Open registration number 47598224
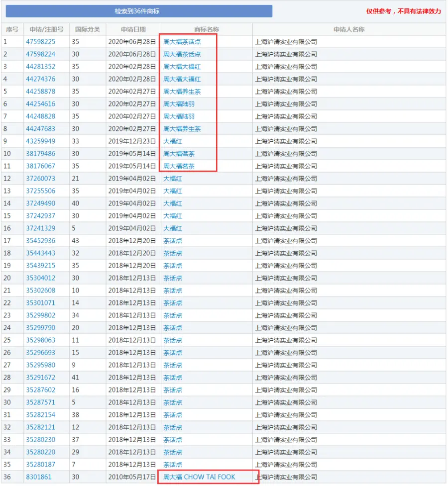Screen dimensions: 448x486 (41, 54)
